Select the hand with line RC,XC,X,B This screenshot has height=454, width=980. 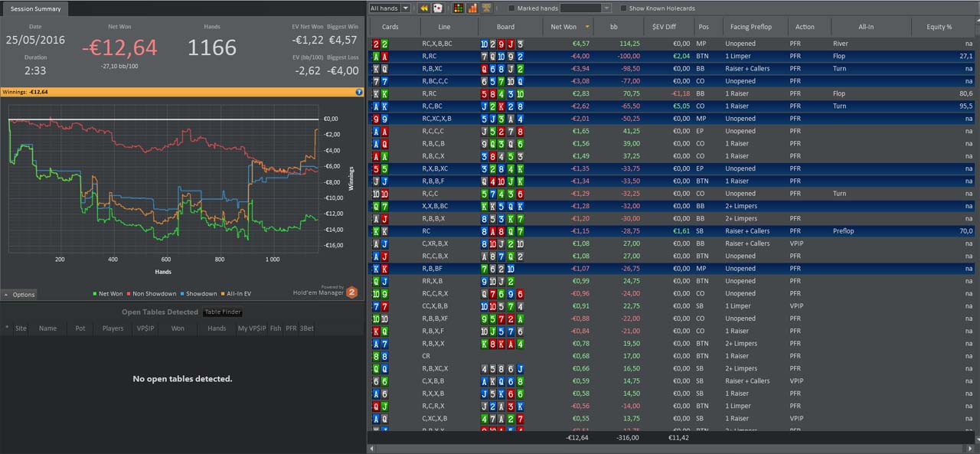click(673, 119)
